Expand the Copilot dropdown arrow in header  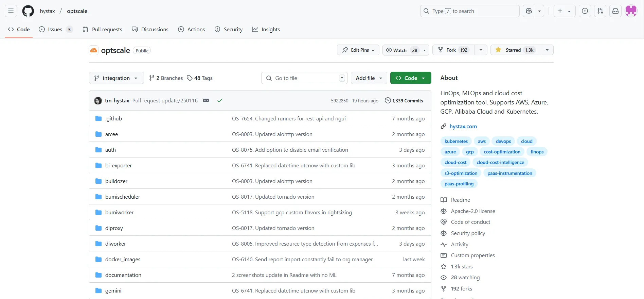coord(539,11)
